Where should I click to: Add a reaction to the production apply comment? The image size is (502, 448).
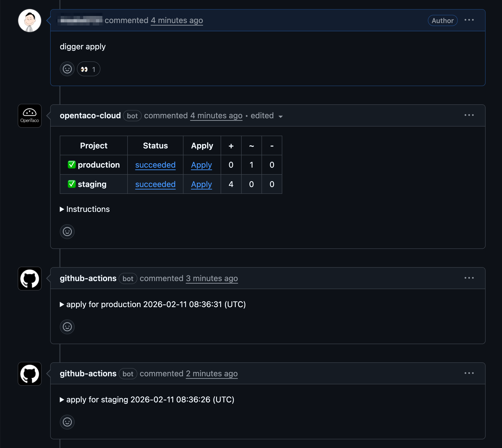(67, 327)
